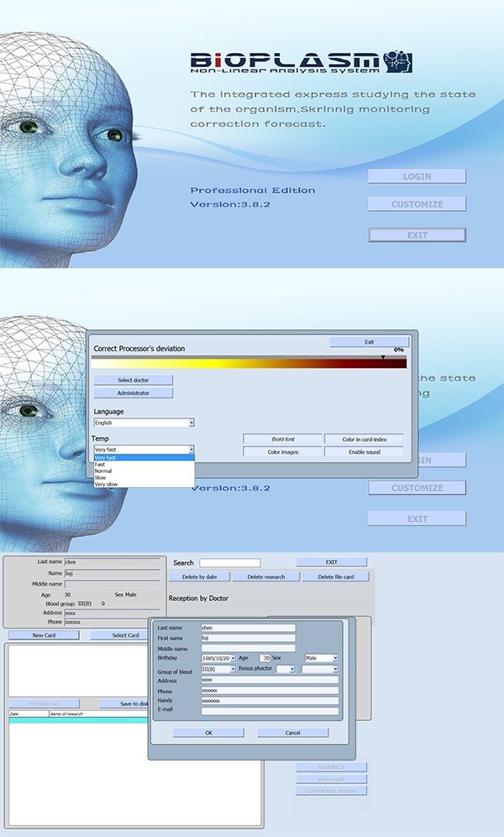Choose Slow in the Temp list
Viewport: 504px width, 837px height.
pos(144,478)
